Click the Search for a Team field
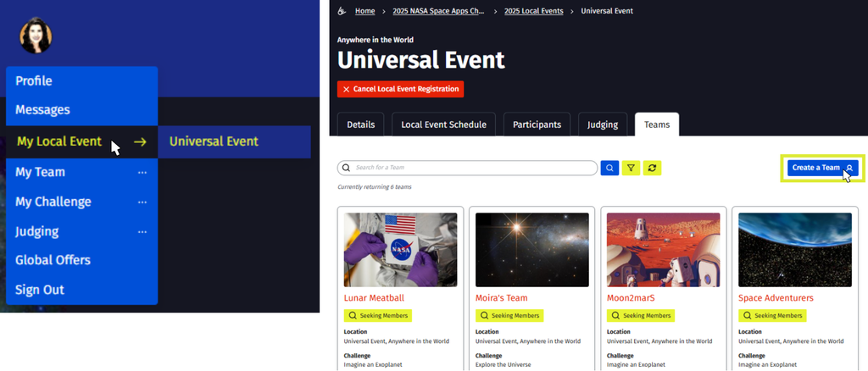The height and width of the screenshot is (371, 868). coord(467,168)
